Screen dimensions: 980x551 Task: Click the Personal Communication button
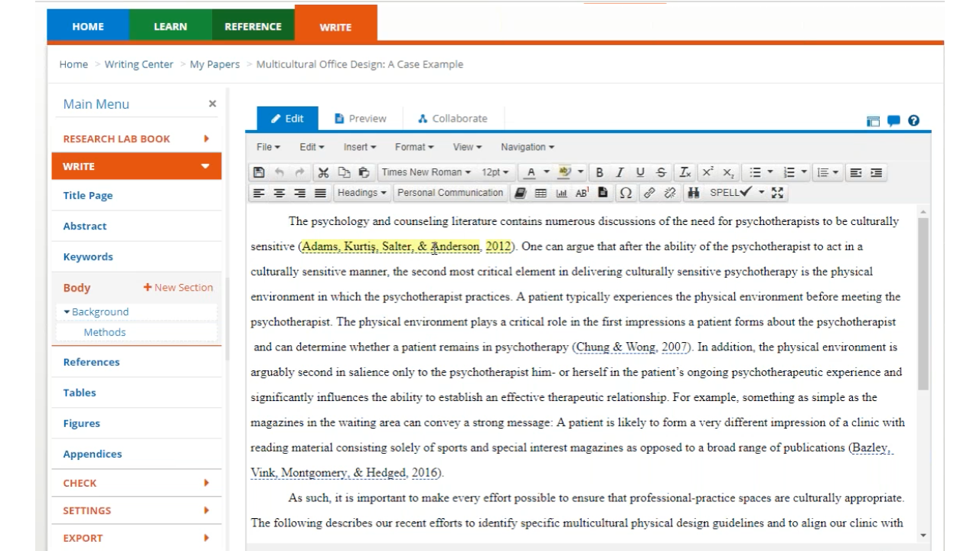click(450, 193)
